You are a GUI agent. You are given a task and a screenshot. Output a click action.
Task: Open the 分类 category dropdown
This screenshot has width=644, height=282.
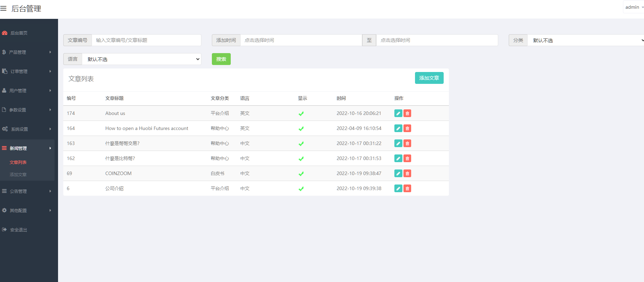click(x=585, y=40)
